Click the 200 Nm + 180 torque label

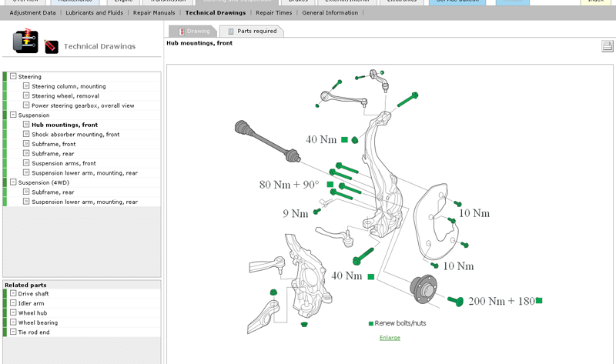coord(502,301)
